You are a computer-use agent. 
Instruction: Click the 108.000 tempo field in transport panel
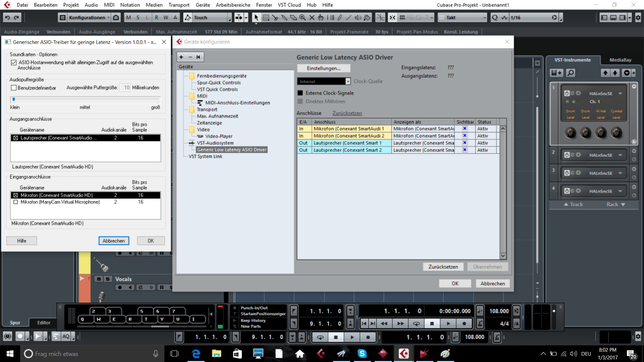499,311
